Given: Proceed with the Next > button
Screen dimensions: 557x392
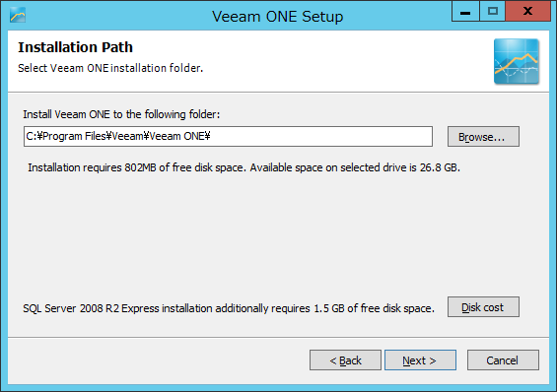Looking at the screenshot, I should 420,360.
